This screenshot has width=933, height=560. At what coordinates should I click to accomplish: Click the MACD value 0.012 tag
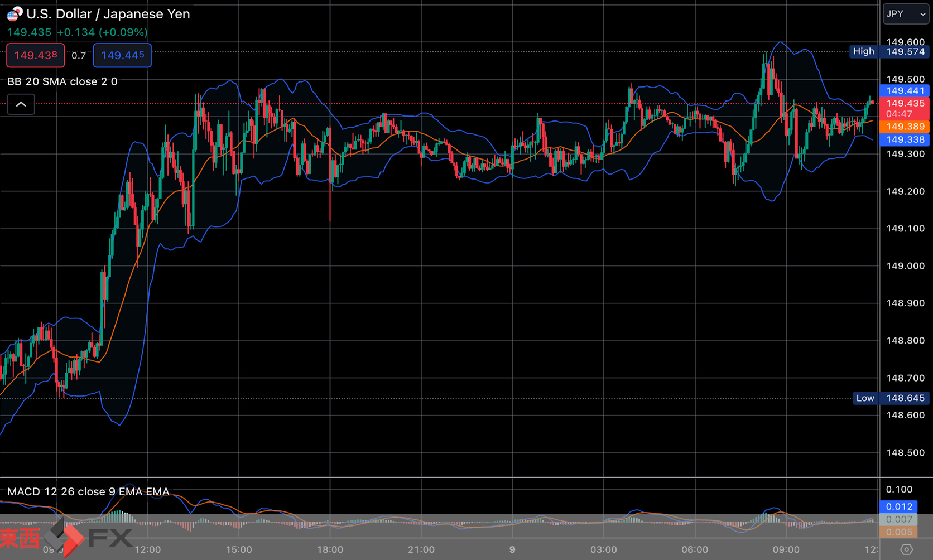pos(898,506)
